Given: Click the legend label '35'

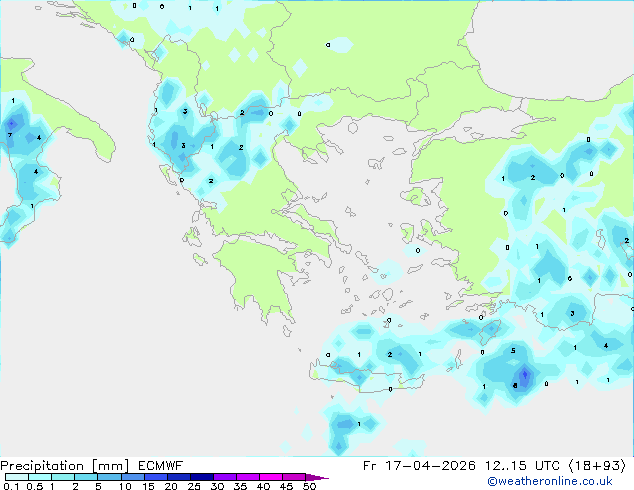Looking at the screenshot, I should tap(241, 486).
